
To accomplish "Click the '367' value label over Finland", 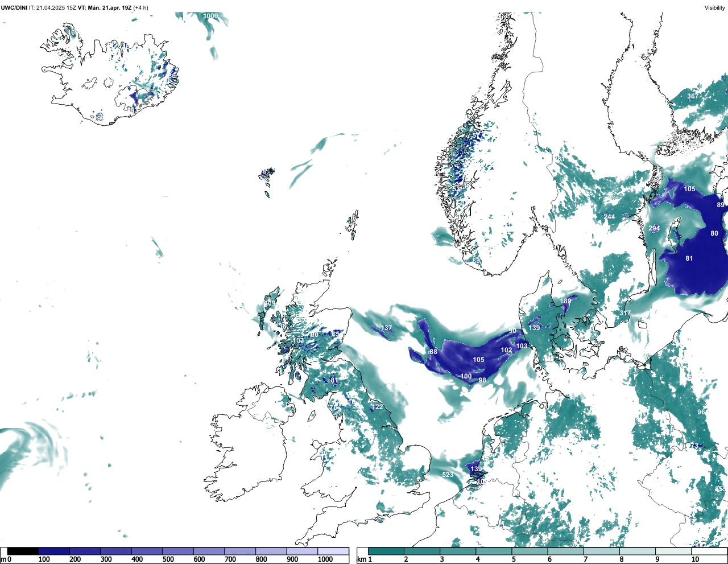I will pyautogui.click(x=692, y=96).
